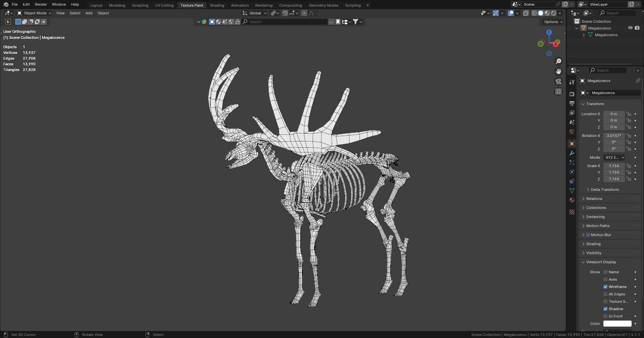Collapse the Viewport Display panel

click(x=601, y=262)
